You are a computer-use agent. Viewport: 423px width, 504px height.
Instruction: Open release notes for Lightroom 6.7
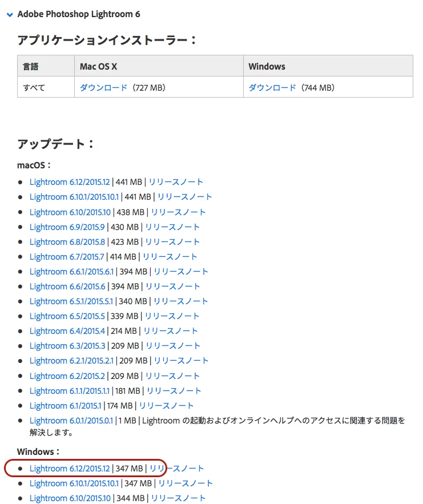click(170, 257)
